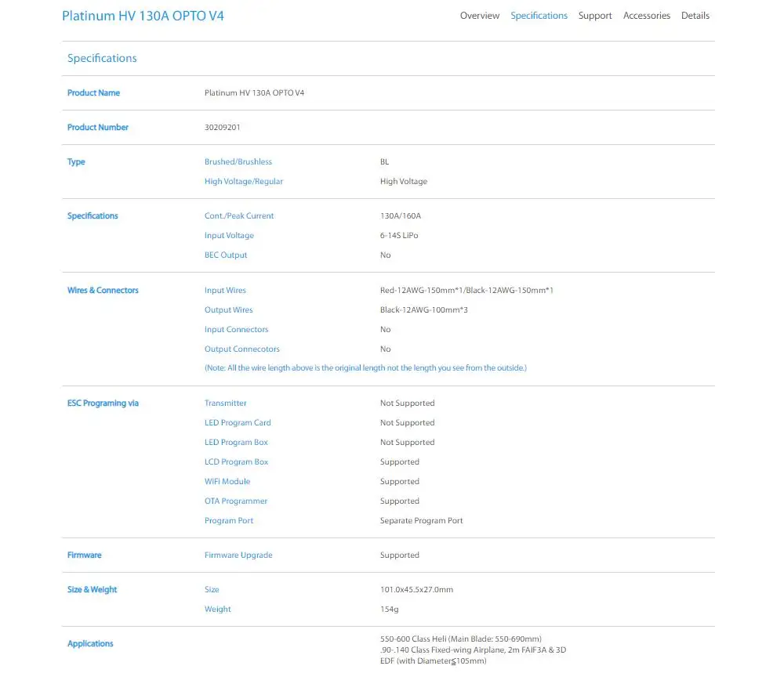Select Not Supported value for LED Program Card
The image size is (784, 673).
[408, 423]
